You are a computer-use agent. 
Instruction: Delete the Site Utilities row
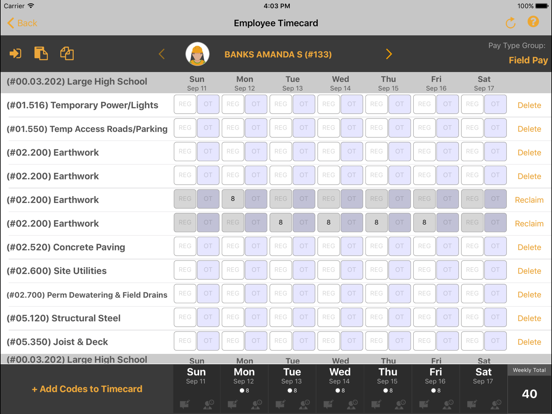(x=529, y=271)
